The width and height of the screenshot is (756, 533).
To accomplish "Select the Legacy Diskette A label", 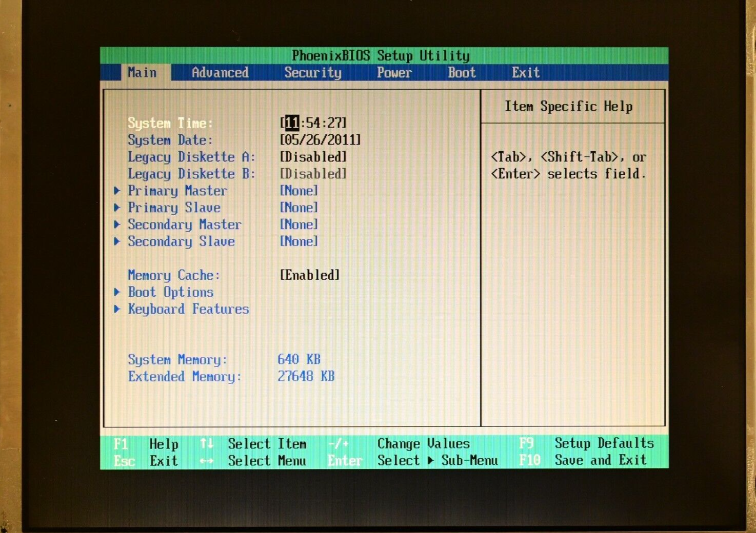I will tap(192, 157).
